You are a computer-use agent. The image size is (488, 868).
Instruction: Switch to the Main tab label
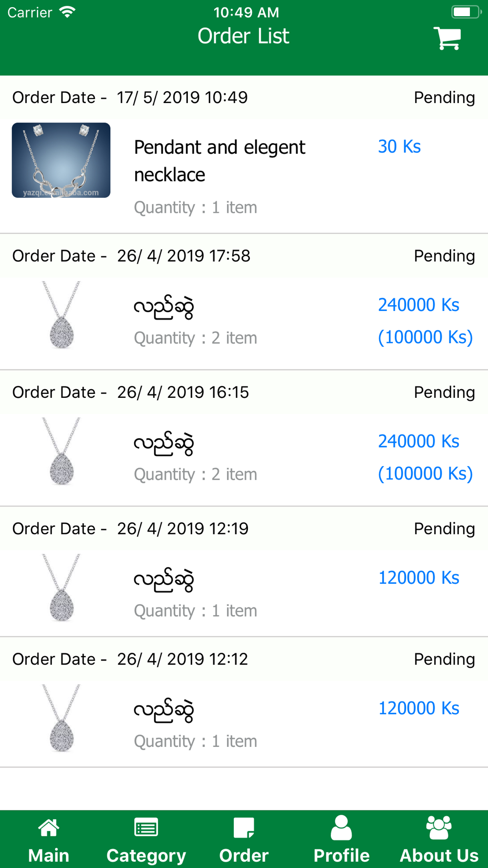tap(49, 855)
